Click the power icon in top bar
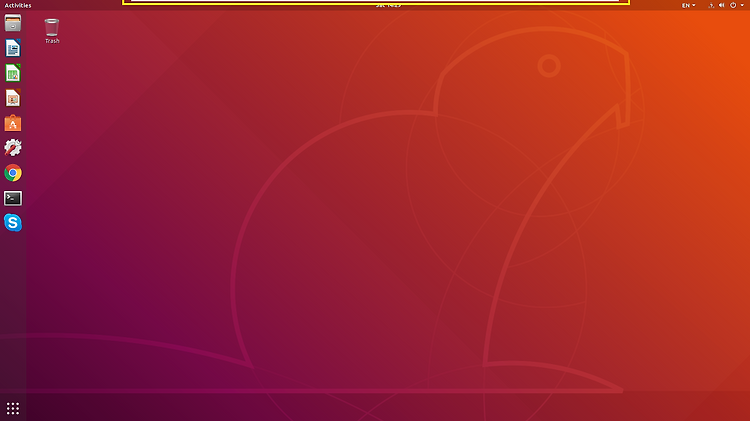Image resolution: width=750 pixels, height=421 pixels. [733, 5]
